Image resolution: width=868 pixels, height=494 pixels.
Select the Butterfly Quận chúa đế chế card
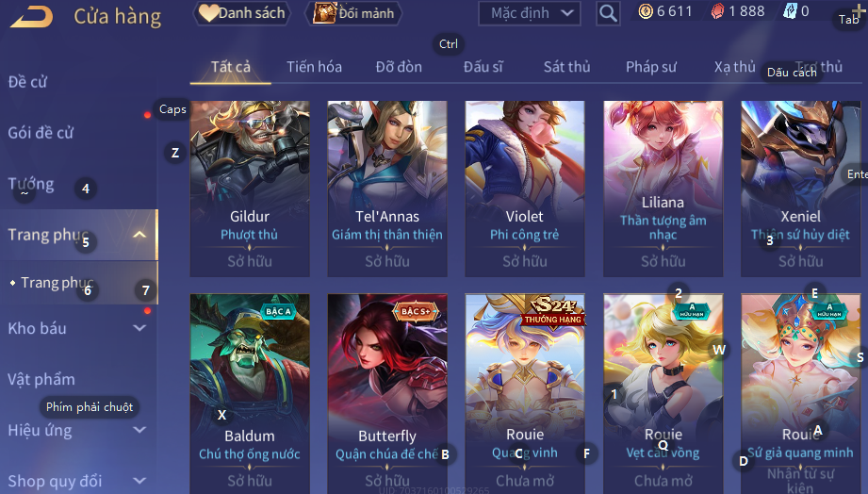coord(387,393)
